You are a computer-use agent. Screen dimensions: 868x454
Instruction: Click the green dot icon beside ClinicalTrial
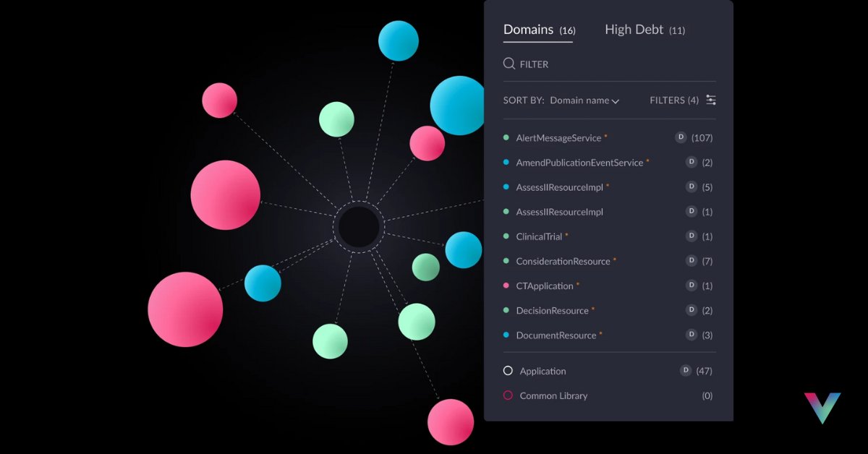pos(508,236)
